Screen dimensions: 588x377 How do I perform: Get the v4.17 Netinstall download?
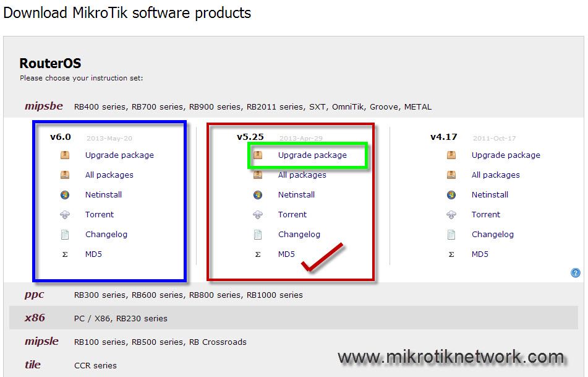pyautogui.click(x=490, y=195)
